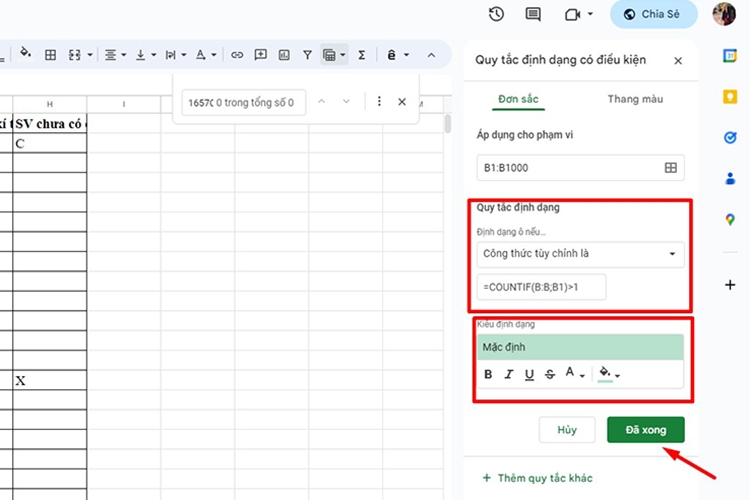Collapse the toolbar with the up chevron
The width and height of the screenshot is (750, 500).
(431, 55)
